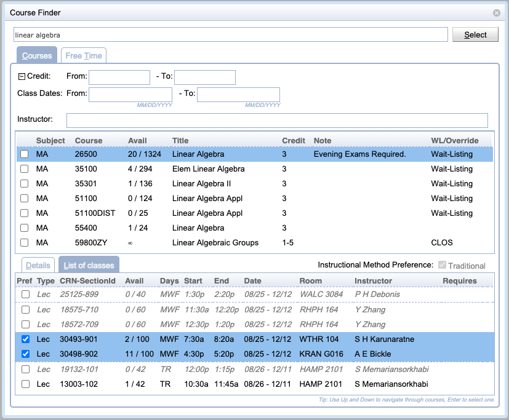Viewport: 509px width, 420px height.
Task: Close the Course Finder dialog
Action: 496,12
